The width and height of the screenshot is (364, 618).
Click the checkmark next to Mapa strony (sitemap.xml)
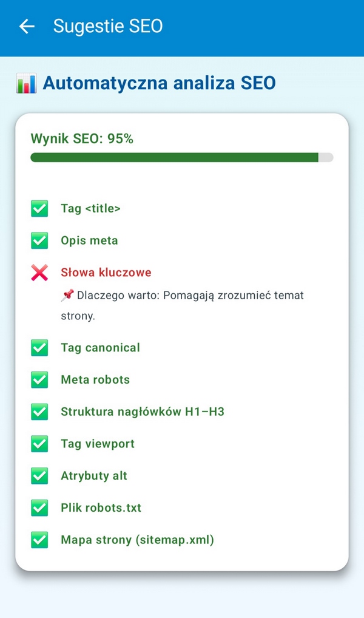[39, 540]
